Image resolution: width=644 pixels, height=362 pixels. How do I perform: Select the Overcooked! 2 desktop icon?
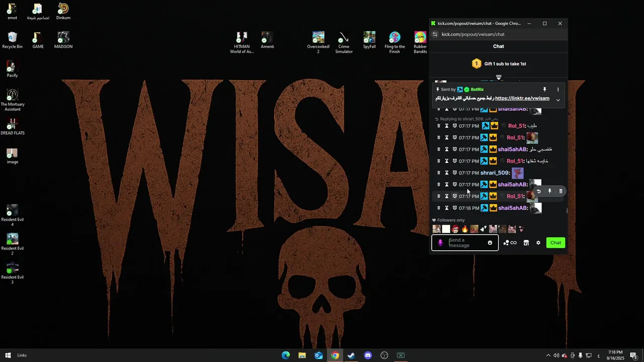coord(318,43)
